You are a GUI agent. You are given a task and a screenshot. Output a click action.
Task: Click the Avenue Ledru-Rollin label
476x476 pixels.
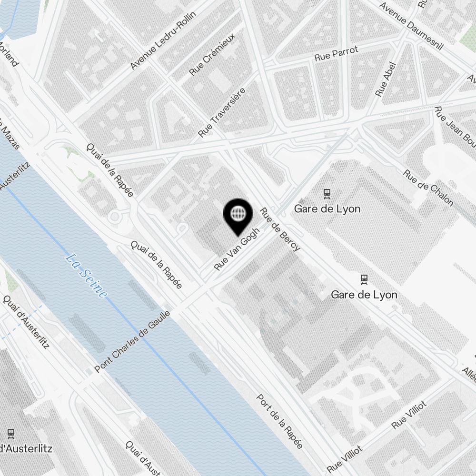point(163,40)
